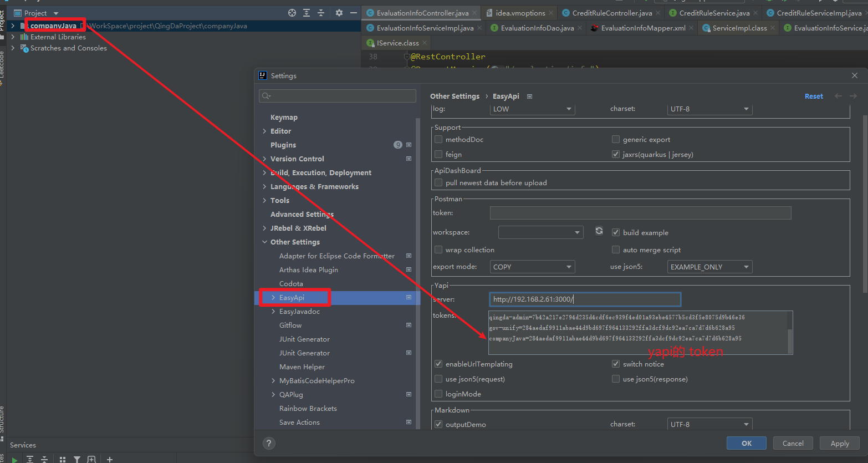Click the filter icon in Services toolbar

click(77, 459)
